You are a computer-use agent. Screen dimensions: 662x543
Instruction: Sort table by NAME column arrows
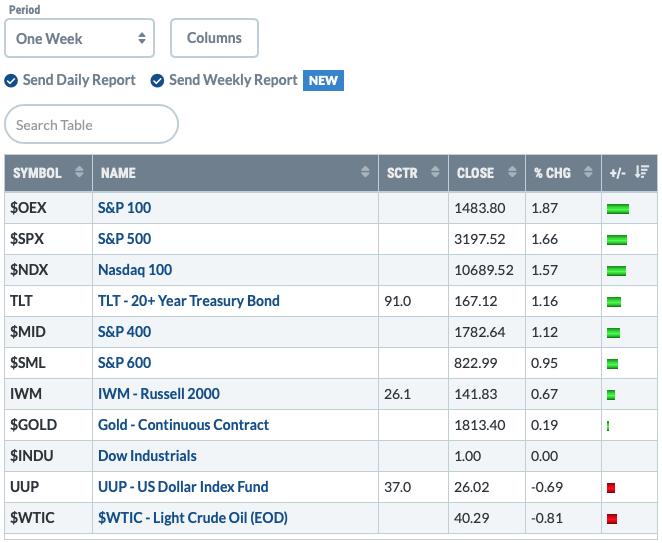[x=365, y=172]
